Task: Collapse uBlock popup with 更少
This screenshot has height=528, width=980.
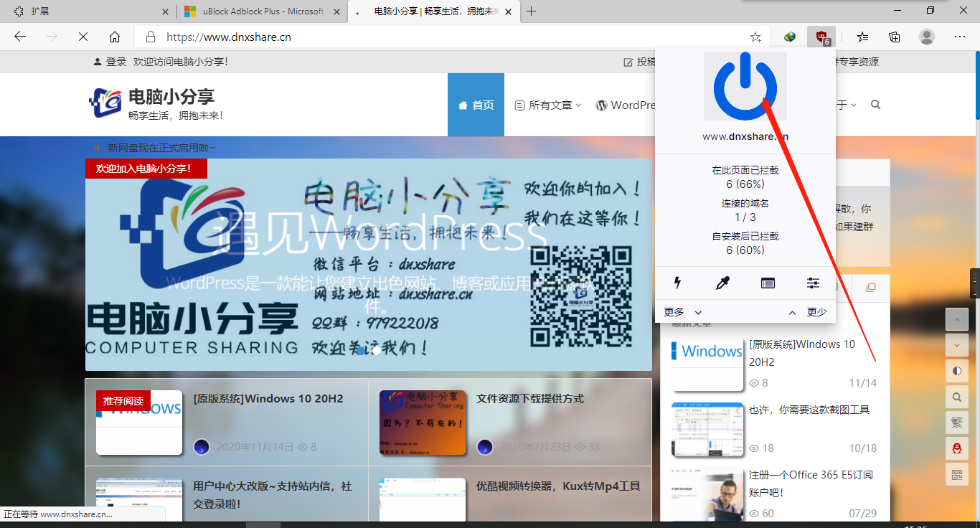Action: (808, 312)
